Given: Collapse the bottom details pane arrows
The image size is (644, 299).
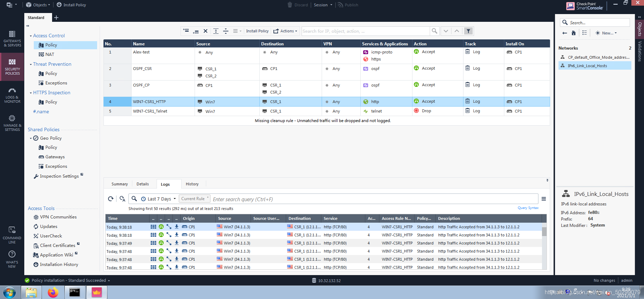Looking at the screenshot, I should point(547,180).
